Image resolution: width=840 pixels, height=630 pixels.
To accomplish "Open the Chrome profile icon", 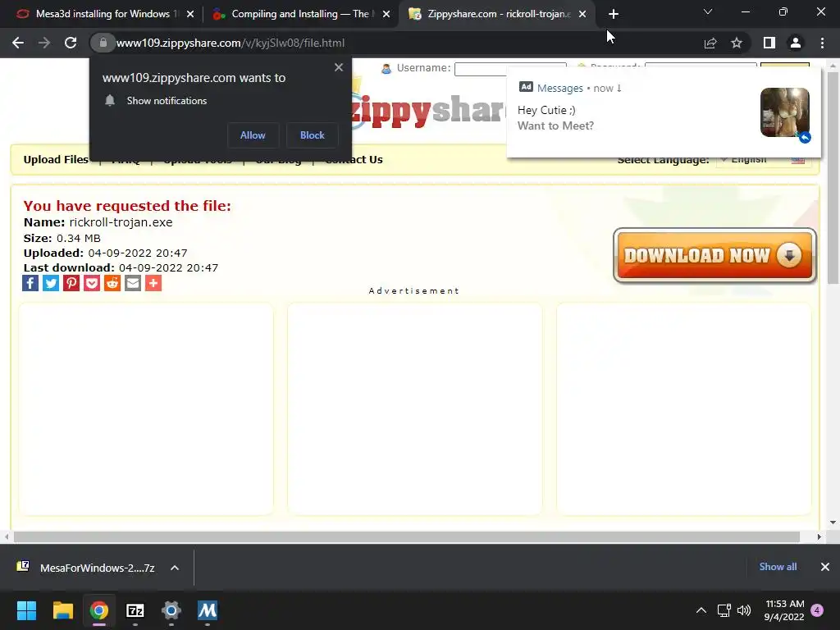I will (x=796, y=43).
